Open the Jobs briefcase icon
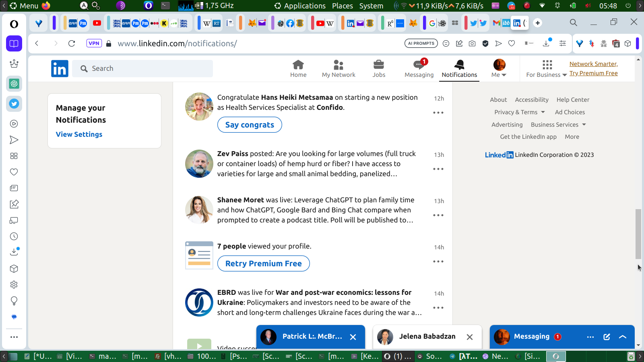644x362 pixels. point(379,69)
